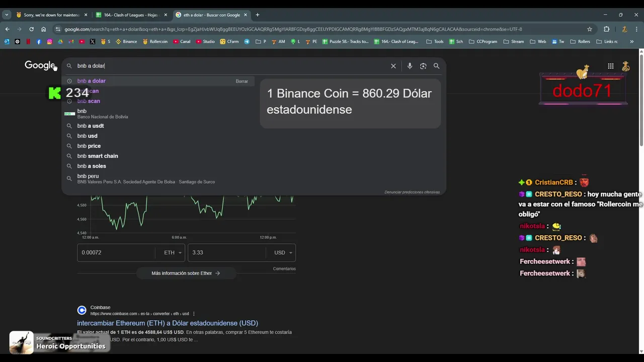Click the magnifier search submit icon
Image resolution: width=644 pixels, height=362 pixels.
point(437,66)
